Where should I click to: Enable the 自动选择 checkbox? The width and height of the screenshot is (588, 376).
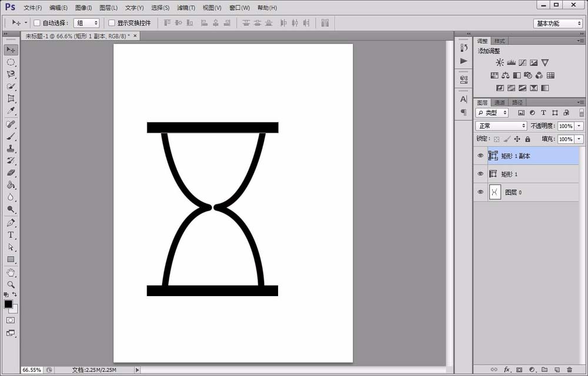tap(36, 23)
